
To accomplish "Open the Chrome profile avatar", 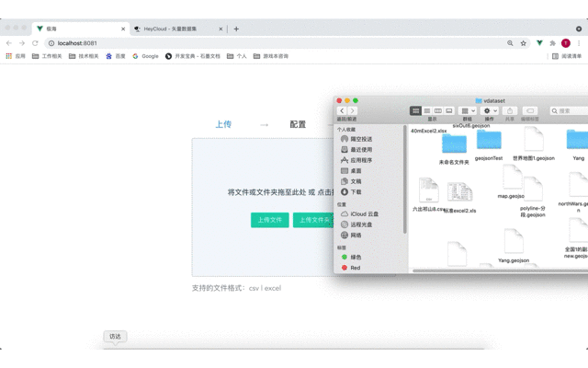I will tap(566, 43).
